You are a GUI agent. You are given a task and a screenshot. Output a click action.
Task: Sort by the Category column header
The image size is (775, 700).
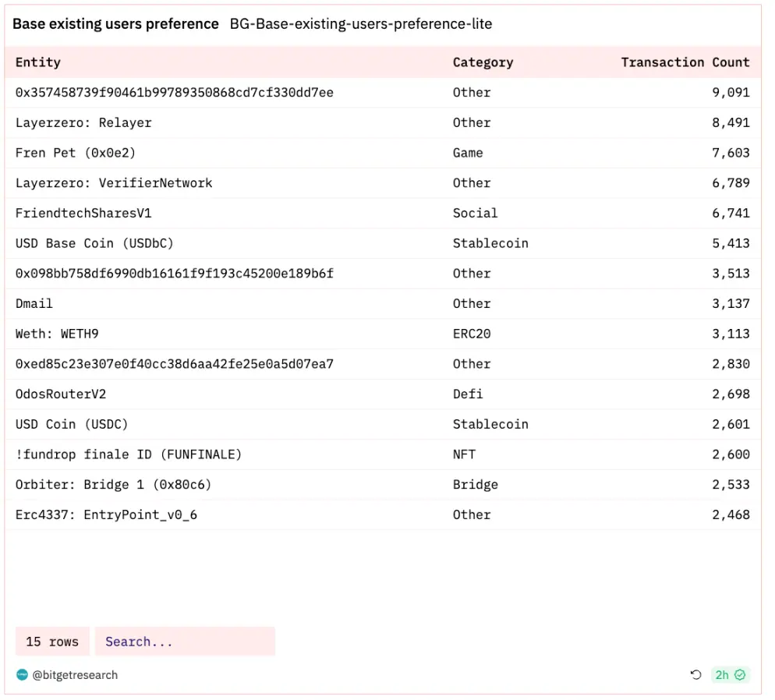coord(483,62)
